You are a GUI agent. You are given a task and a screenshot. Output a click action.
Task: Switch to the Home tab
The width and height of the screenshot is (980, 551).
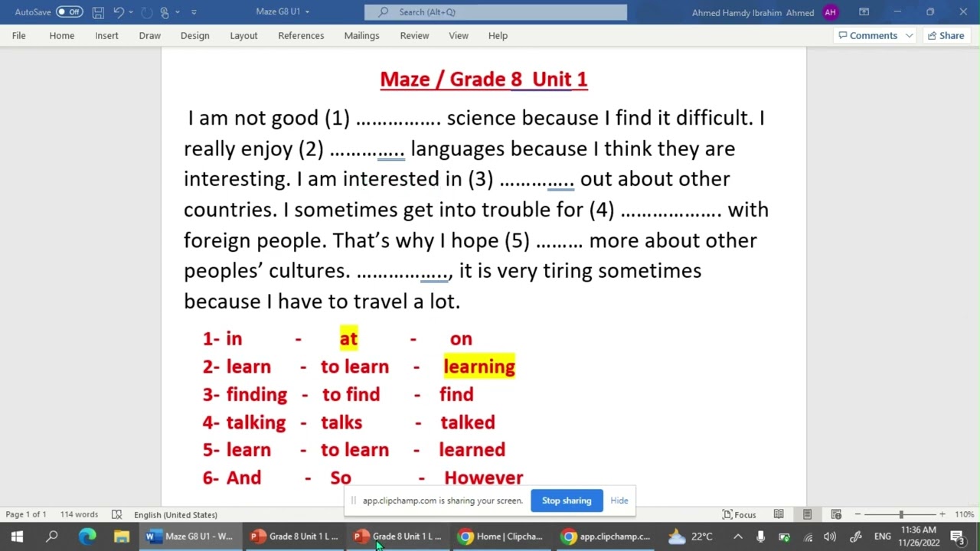pyautogui.click(x=61, y=35)
